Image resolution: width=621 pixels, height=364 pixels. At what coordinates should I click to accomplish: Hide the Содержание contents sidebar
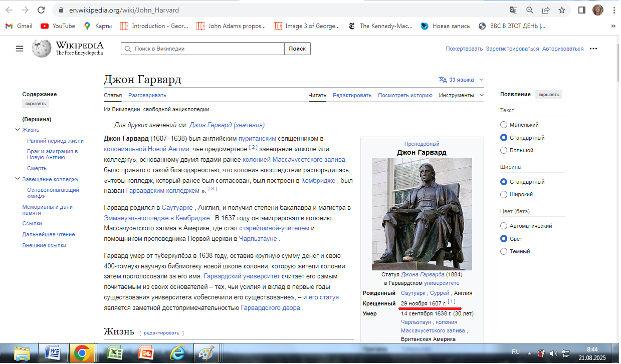coord(36,104)
